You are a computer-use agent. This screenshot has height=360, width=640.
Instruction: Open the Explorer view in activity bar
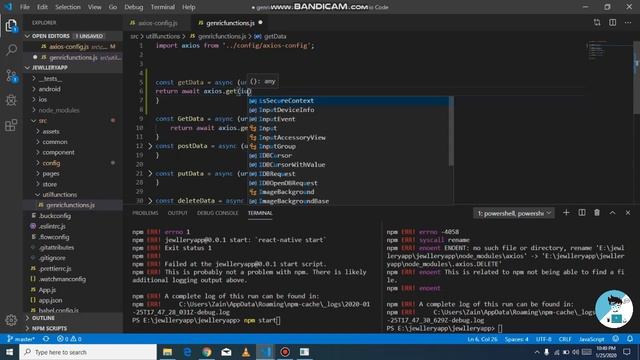tap(11, 26)
